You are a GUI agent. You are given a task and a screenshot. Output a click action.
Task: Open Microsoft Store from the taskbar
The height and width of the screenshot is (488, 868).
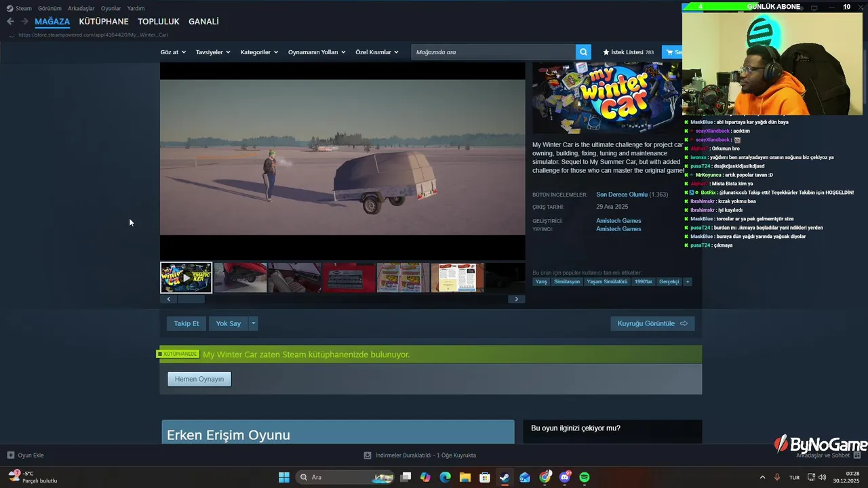tap(485, 477)
